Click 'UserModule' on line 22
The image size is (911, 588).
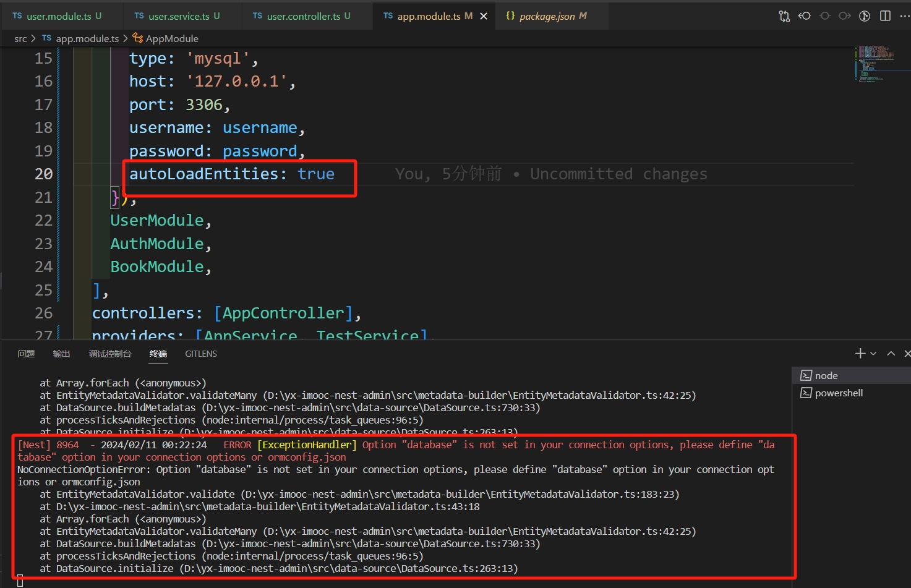pos(157,220)
